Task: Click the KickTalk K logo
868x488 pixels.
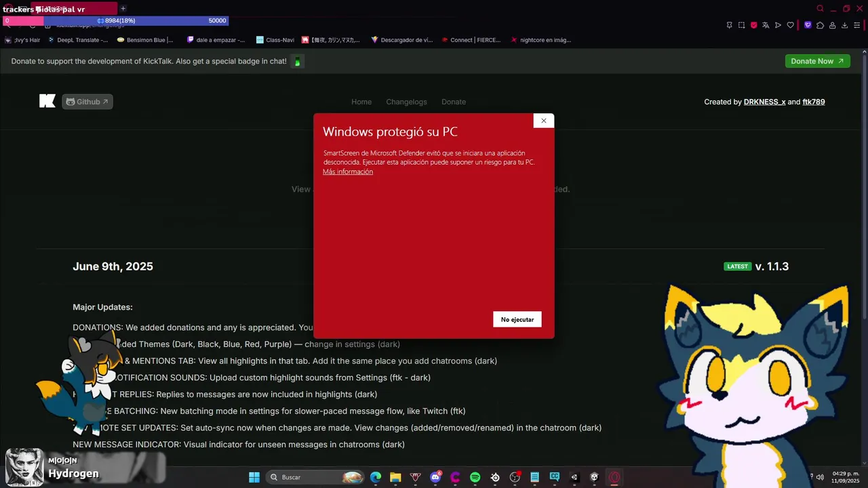Action: (47, 102)
